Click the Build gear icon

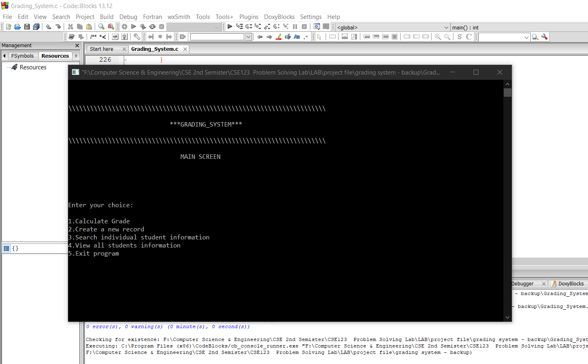[125, 27]
